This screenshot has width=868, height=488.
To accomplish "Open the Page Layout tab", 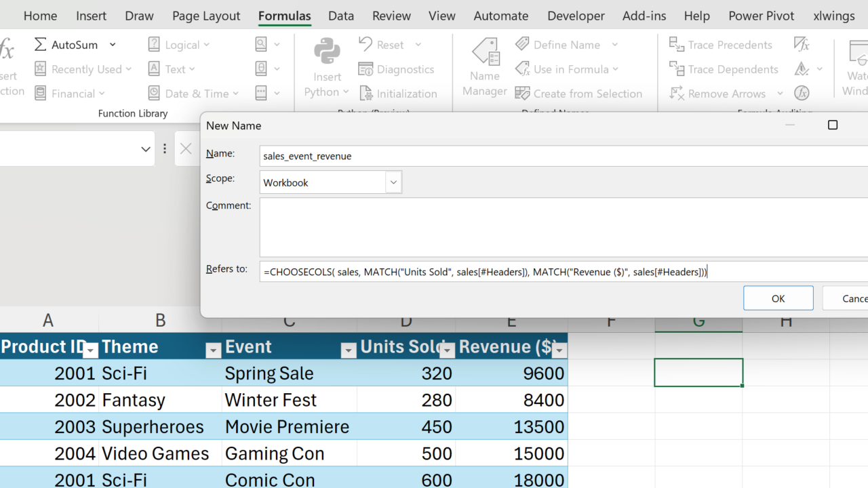I will point(206,16).
